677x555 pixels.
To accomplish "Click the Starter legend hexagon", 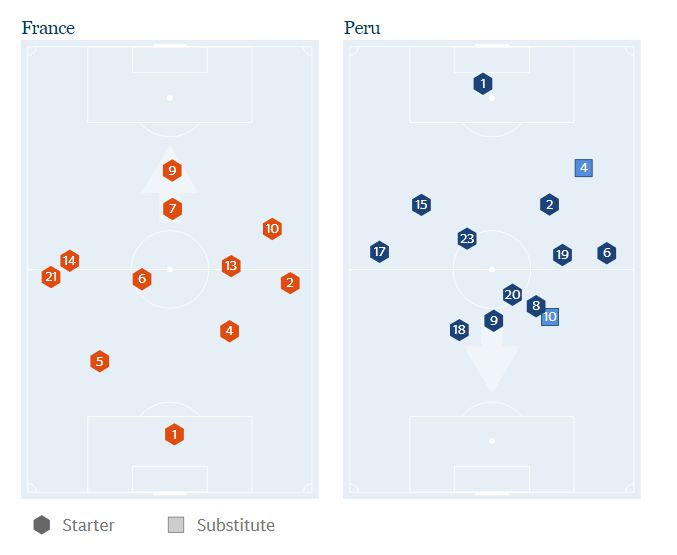I will pos(42,525).
